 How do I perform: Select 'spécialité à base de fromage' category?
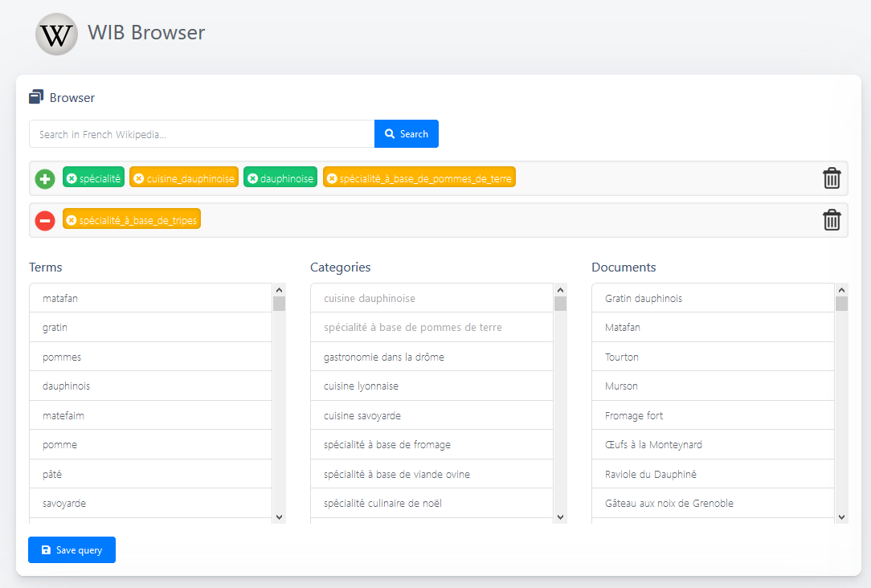tap(386, 445)
